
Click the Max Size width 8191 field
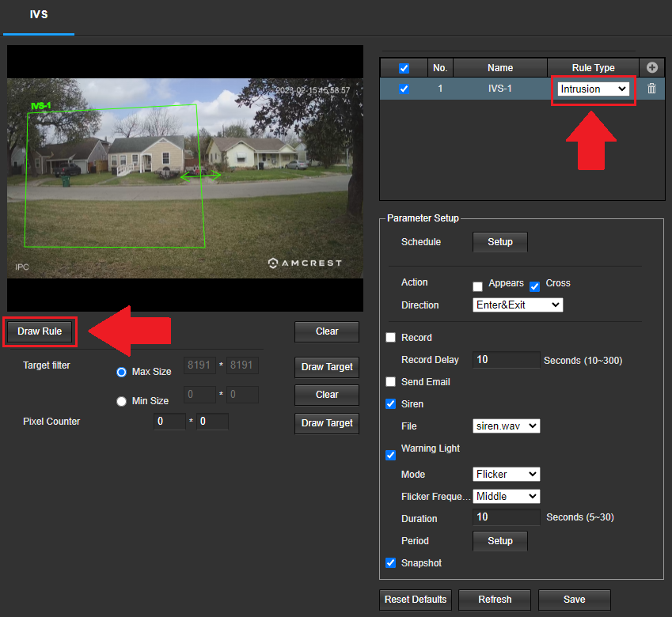click(x=199, y=365)
